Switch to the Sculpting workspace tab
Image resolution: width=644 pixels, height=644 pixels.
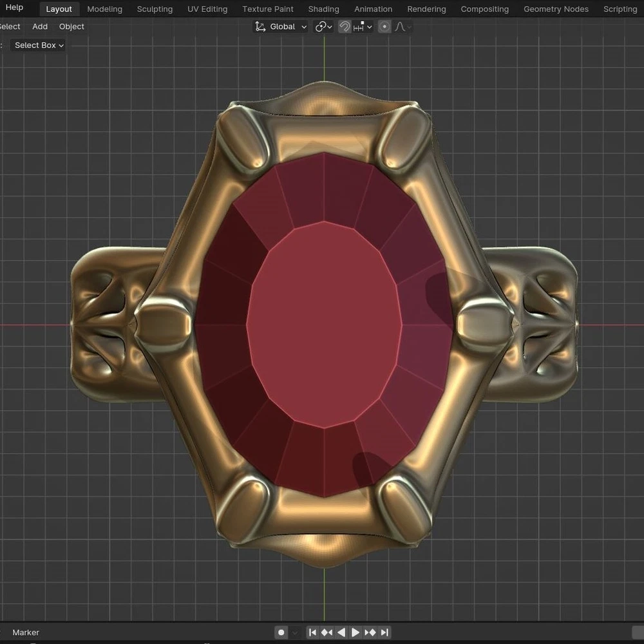tap(155, 9)
